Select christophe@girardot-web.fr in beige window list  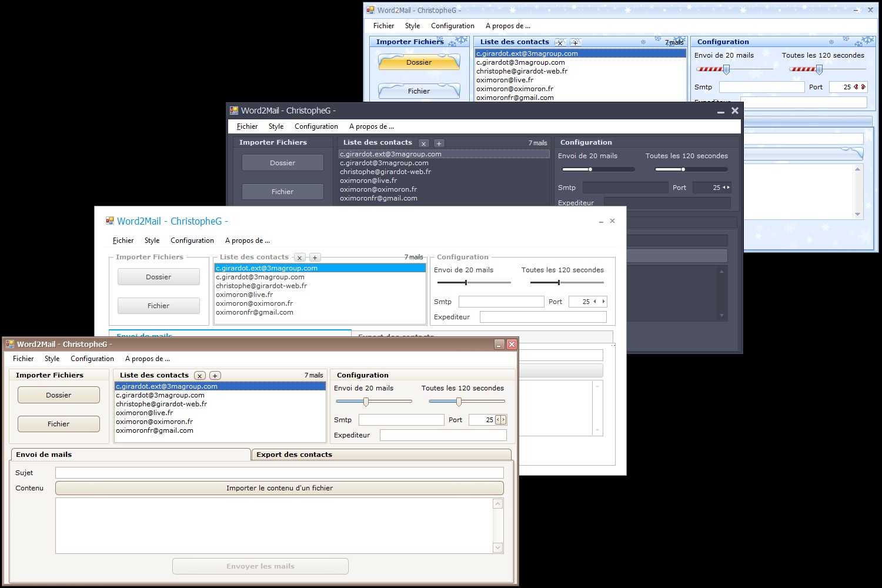(x=220, y=404)
